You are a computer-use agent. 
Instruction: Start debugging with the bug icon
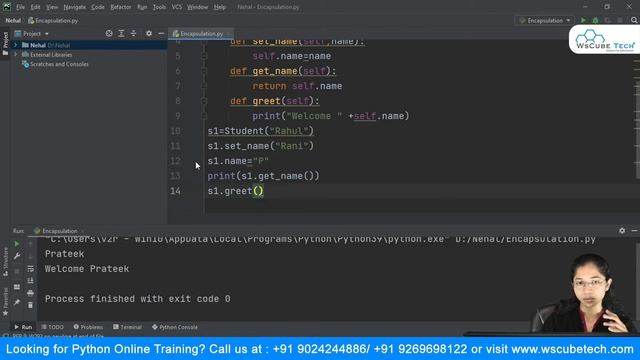595,20
